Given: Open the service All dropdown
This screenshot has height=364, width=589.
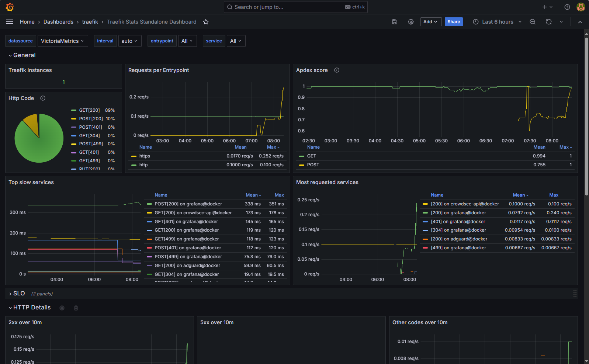Looking at the screenshot, I should [236, 41].
